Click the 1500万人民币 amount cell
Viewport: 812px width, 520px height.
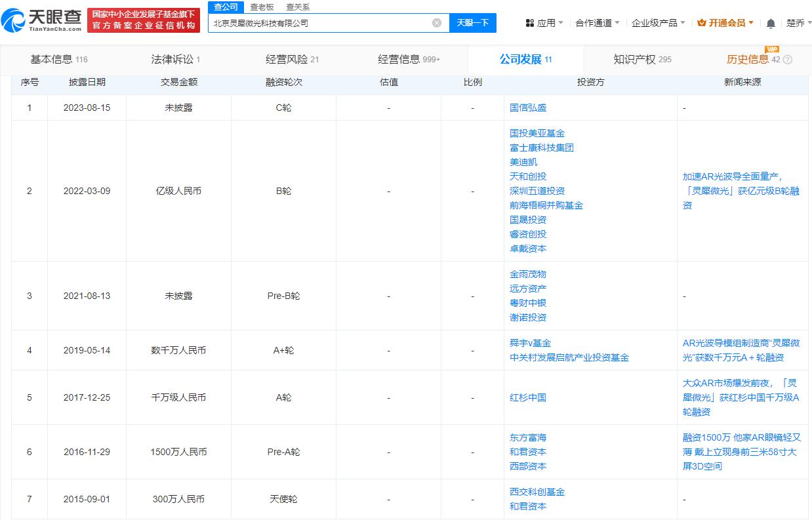coord(178,452)
